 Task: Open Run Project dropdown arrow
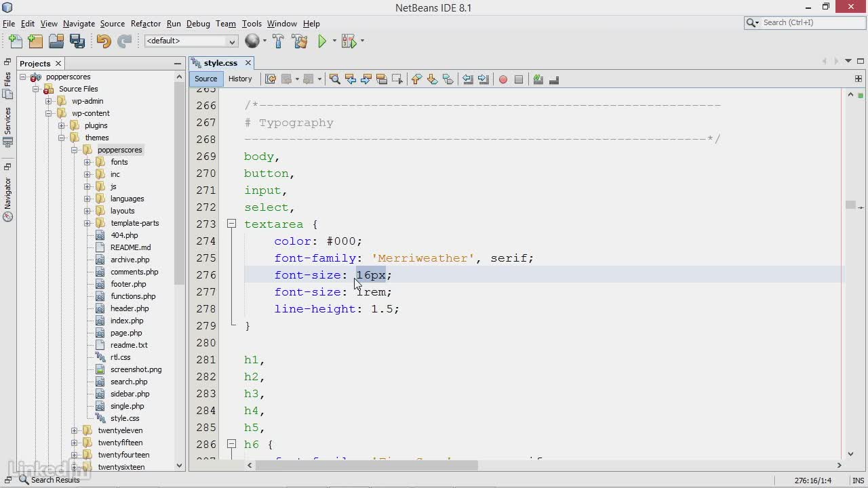pyautogui.click(x=334, y=41)
